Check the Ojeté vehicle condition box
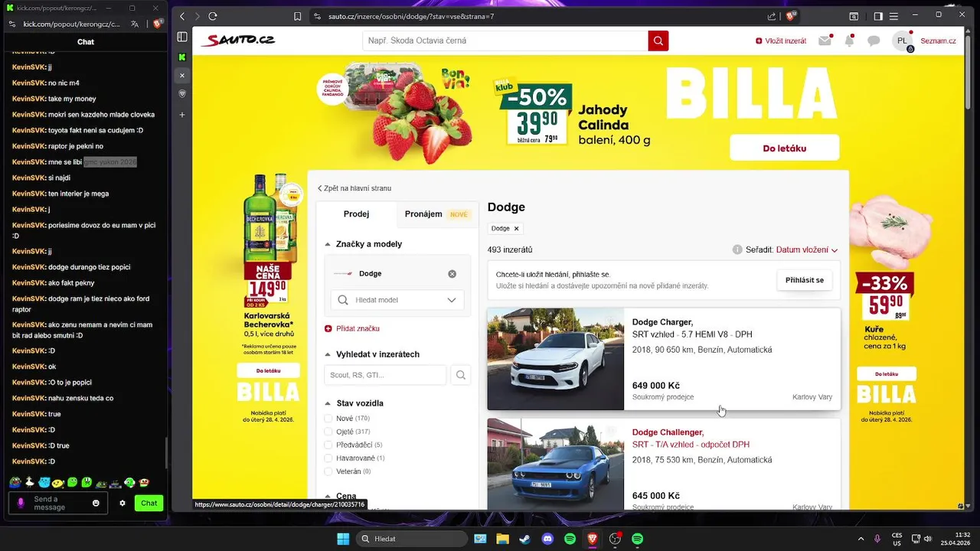 click(328, 432)
